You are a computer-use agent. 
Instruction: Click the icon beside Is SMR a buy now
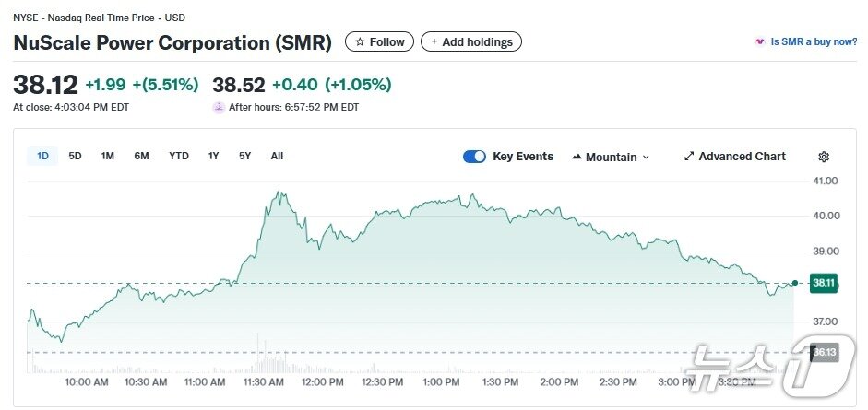point(760,42)
